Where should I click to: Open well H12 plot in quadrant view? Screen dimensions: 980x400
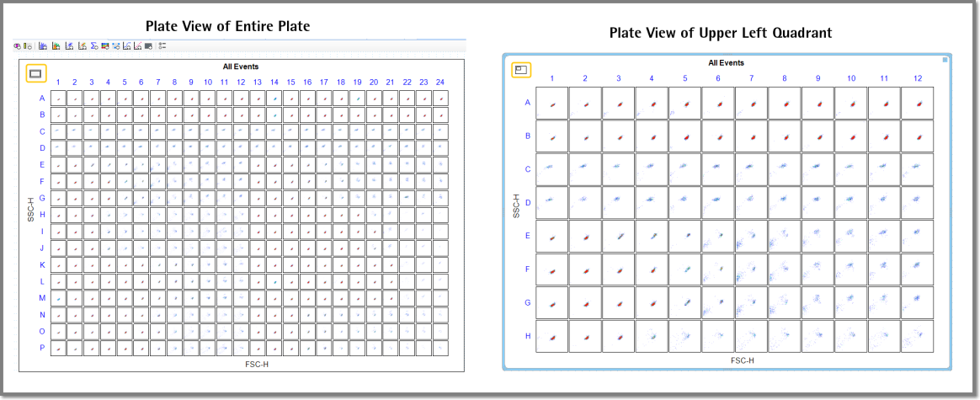tap(918, 336)
